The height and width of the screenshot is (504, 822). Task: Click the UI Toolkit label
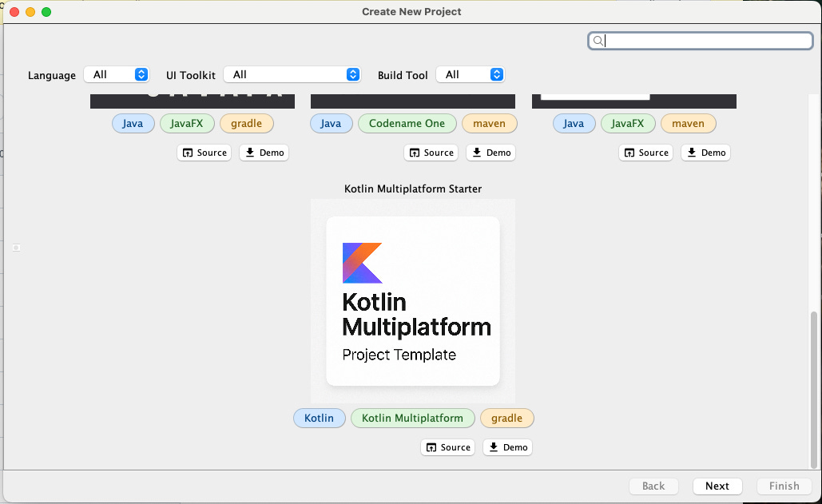[x=191, y=75]
